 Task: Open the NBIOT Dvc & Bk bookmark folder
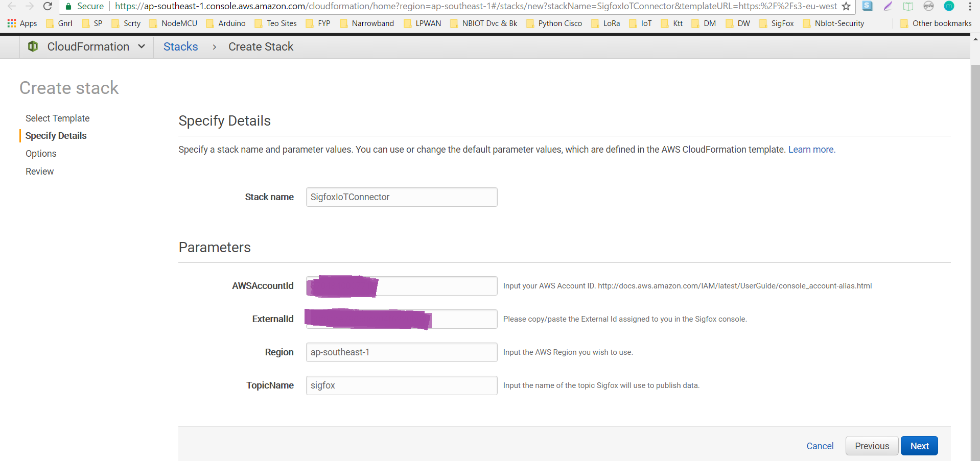483,23
